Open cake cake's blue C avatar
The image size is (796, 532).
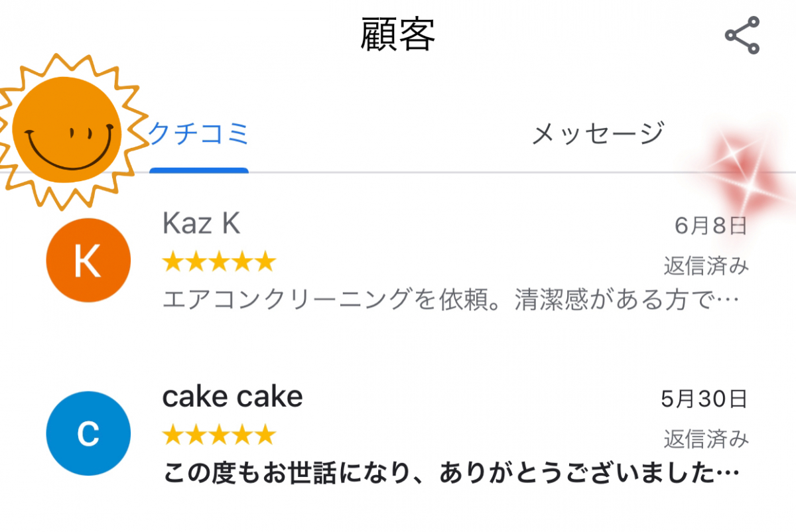tap(88, 434)
